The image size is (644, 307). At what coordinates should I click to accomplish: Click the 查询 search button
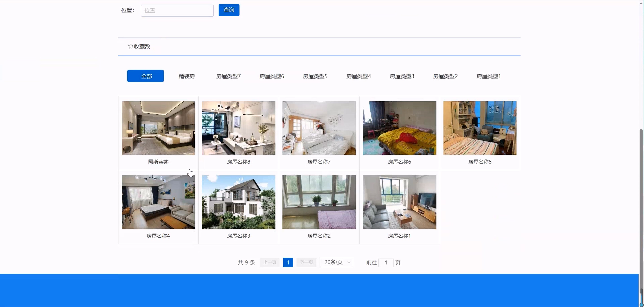(x=229, y=10)
